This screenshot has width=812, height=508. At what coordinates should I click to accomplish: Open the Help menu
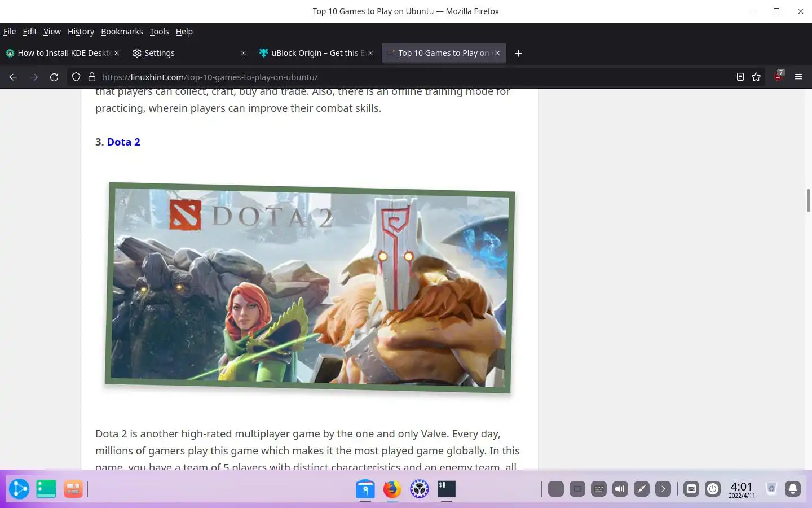(184, 32)
